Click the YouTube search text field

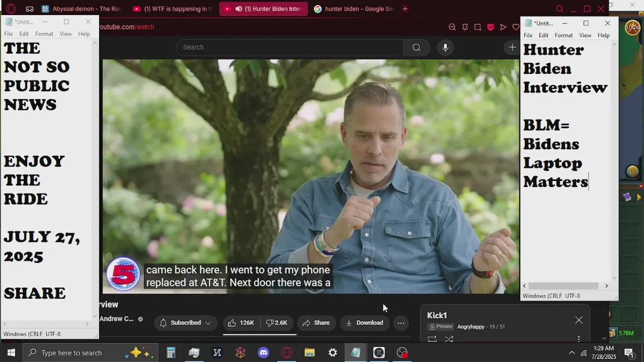point(289,47)
